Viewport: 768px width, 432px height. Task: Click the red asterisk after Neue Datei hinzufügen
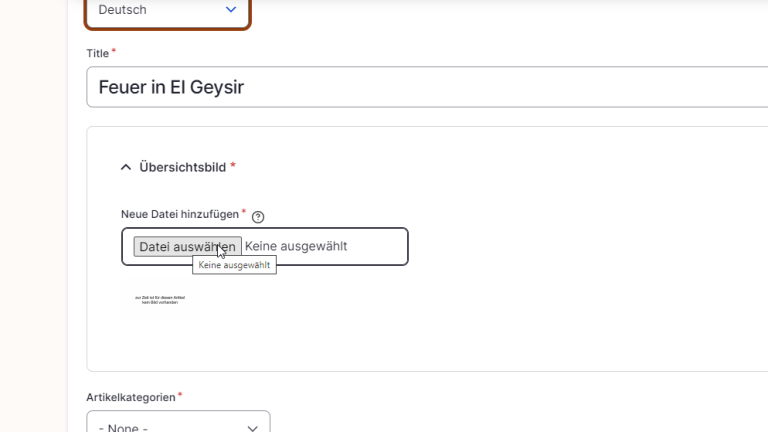(243, 212)
